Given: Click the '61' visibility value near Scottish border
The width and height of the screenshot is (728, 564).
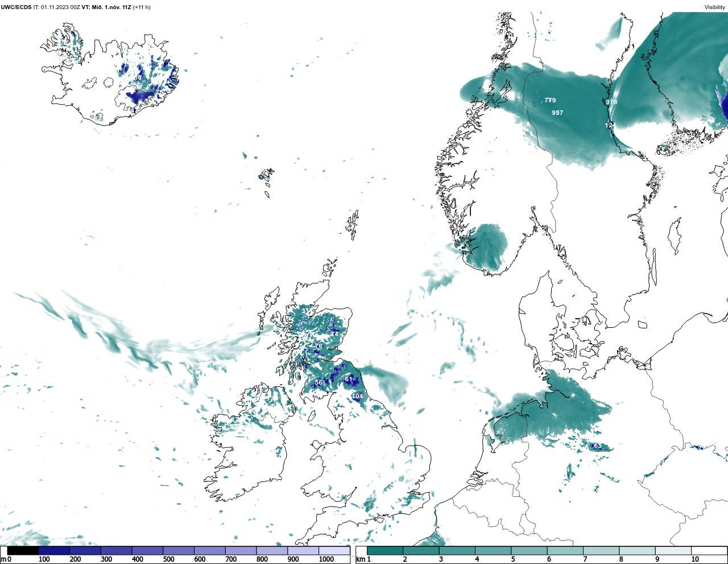Looking at the screenshot, I should pyautogui.click(x=349, y=379).
